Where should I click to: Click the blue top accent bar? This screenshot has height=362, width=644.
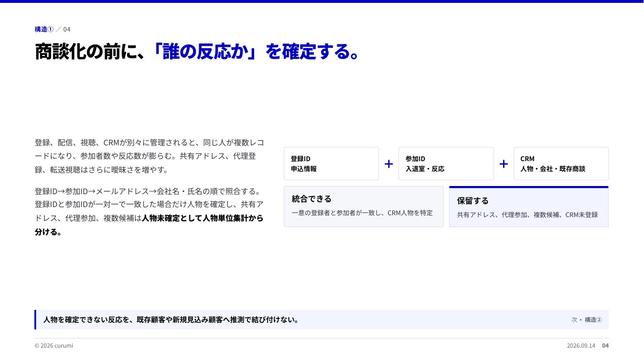pos(322,1)
